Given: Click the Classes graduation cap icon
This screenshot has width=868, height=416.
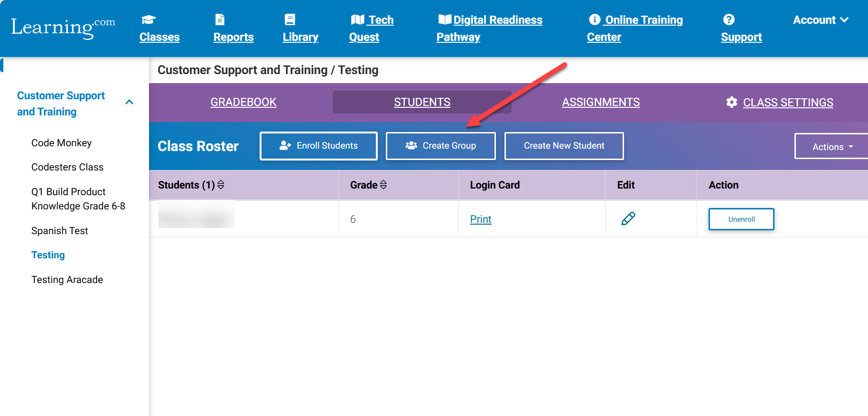Looking at the screenshot, I should click(148, 19).
